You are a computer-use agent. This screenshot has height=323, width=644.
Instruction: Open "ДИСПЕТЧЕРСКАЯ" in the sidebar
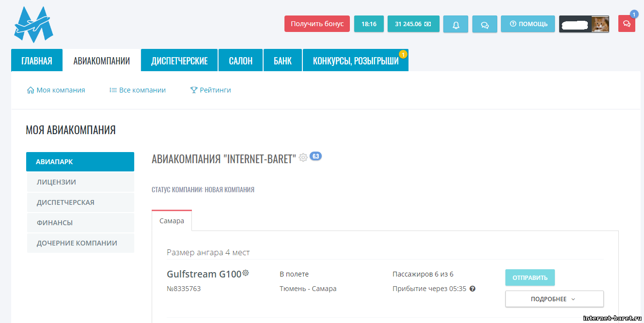pos(80,202)
